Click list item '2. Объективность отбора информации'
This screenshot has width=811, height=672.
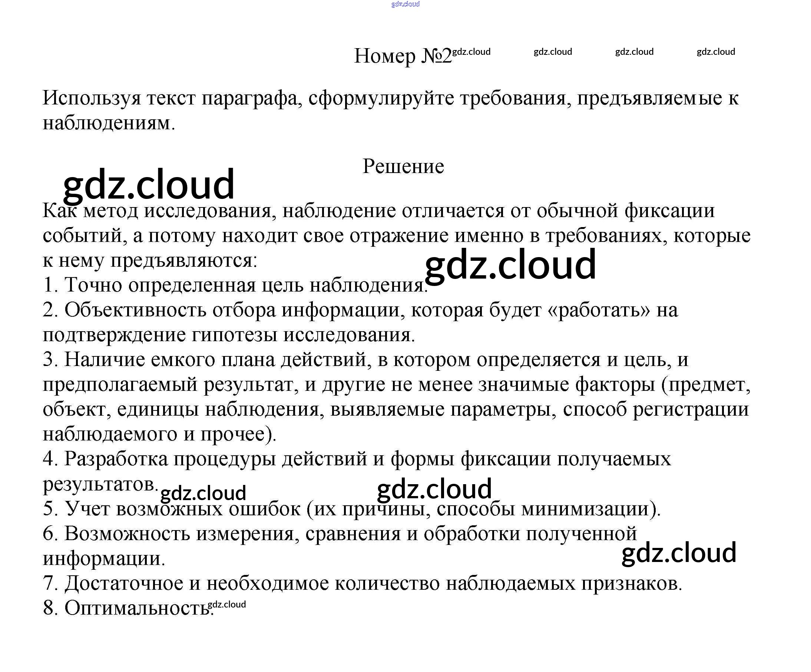(x=359, y=310)
